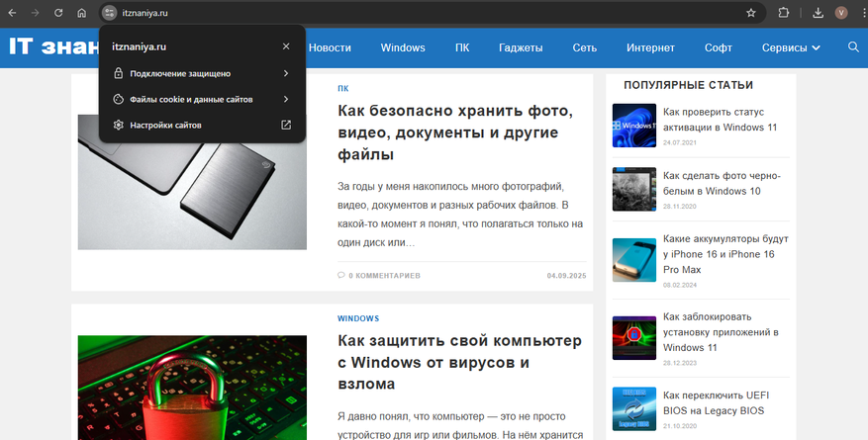This screenshot has height=440, width=868.
Task: Go to the Сеть section
Action: (585, 48)
